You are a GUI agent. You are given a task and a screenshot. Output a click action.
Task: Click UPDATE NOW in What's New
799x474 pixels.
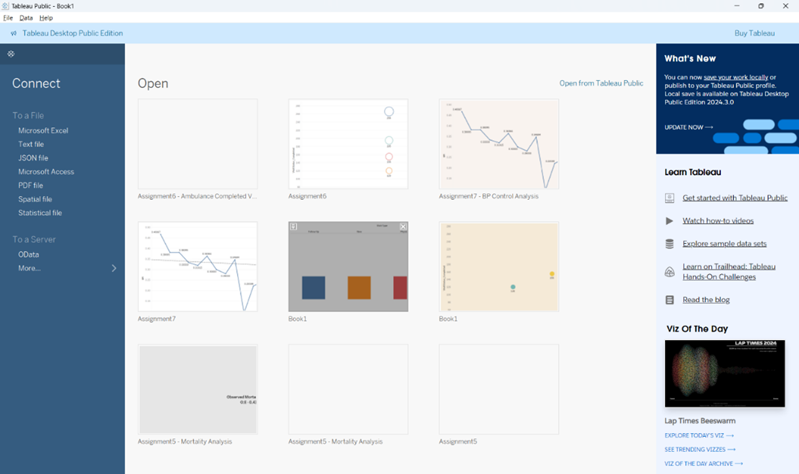pyautogui.click(x=688, y=127)
